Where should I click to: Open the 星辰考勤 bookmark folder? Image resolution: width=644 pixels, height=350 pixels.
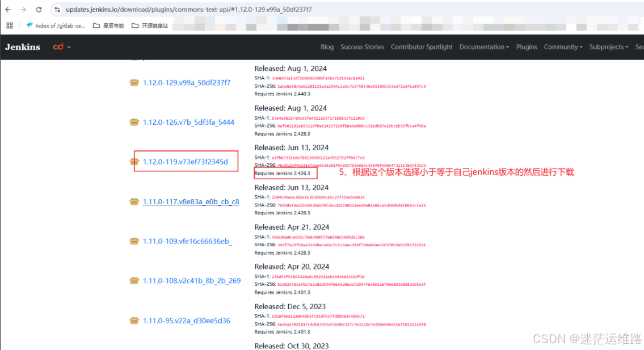[108, 26]
